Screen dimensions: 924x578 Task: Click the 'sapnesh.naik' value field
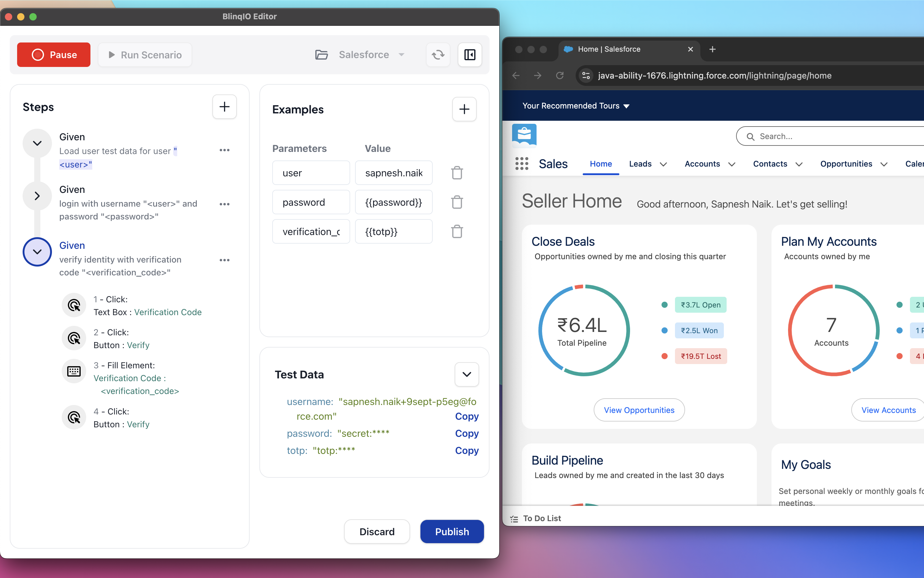click(x=394, y=173)
